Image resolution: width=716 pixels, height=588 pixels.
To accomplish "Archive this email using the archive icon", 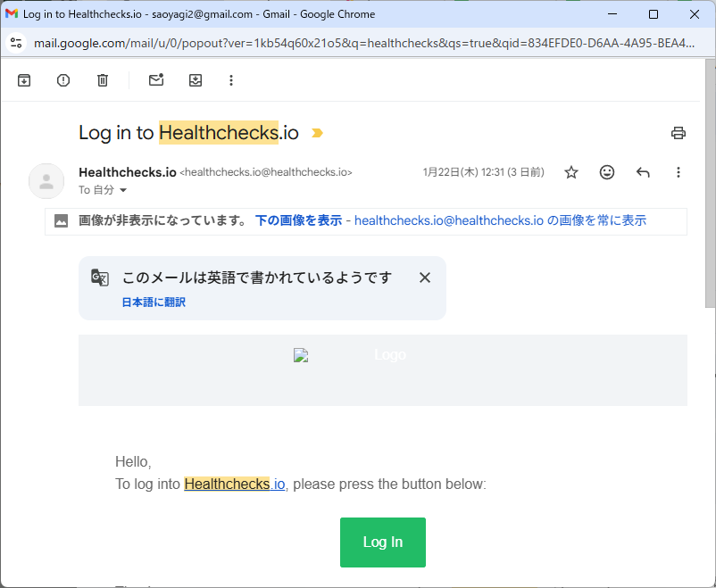I will pos(24,80).
